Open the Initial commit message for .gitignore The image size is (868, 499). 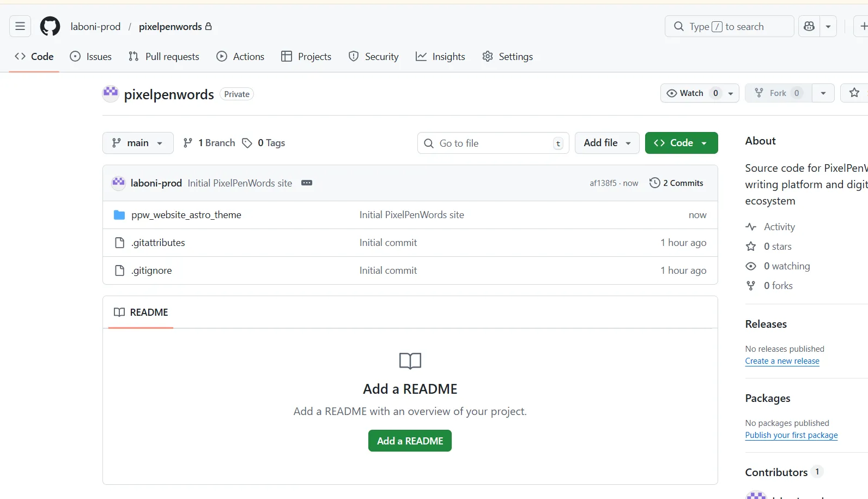(388, 270)
